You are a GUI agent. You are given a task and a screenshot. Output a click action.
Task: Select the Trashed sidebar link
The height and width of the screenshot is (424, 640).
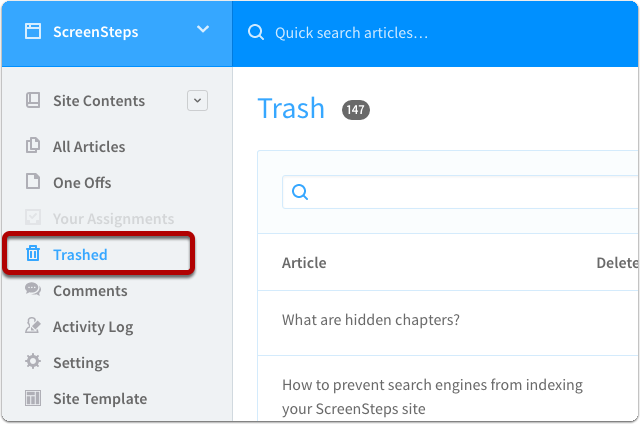80,255
